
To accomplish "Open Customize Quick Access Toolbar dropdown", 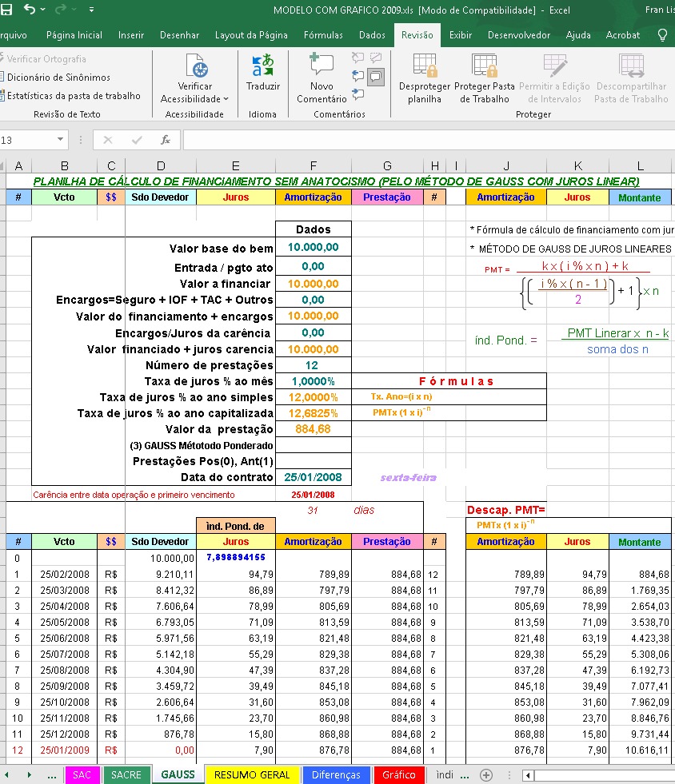I will pos(90,10).
